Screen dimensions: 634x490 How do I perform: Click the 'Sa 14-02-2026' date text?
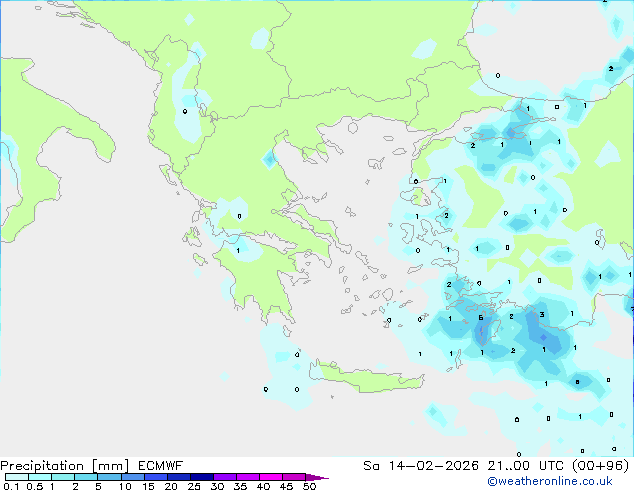(421, 466)
